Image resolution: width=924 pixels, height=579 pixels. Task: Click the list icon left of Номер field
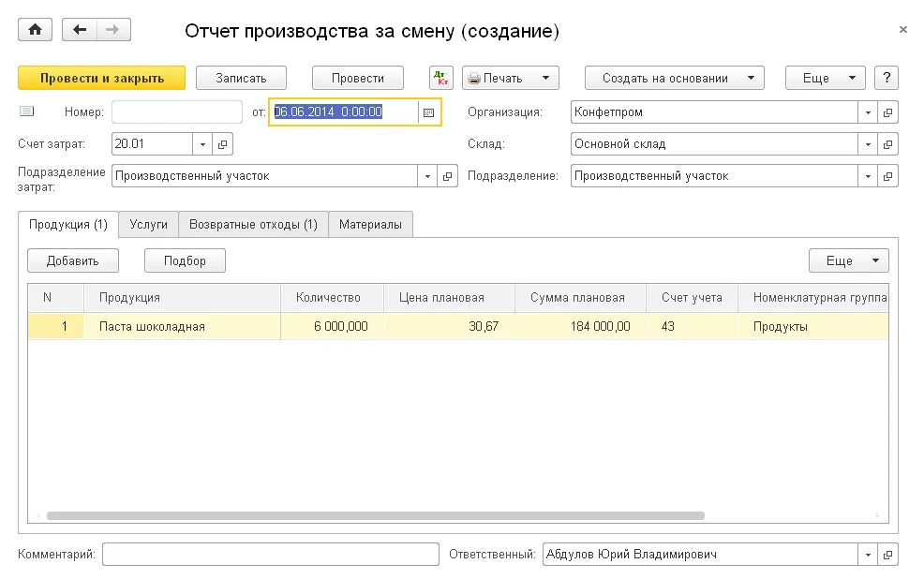click(26, 112)
